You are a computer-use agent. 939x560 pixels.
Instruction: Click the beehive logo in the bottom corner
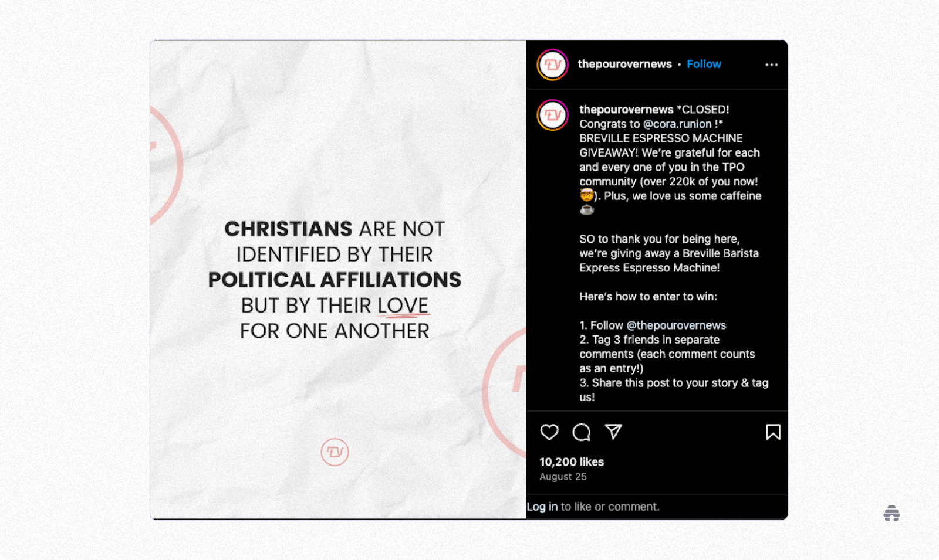pyautogui.click(x=891, y=513)
